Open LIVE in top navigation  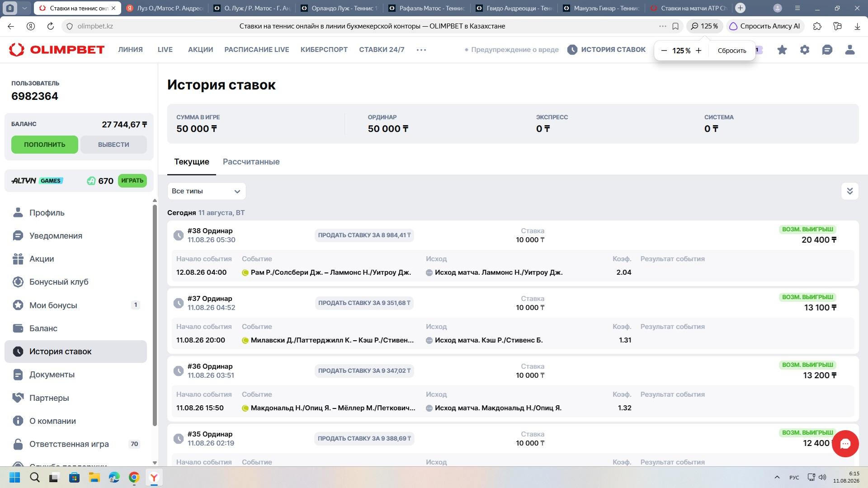tap(165, 50)
